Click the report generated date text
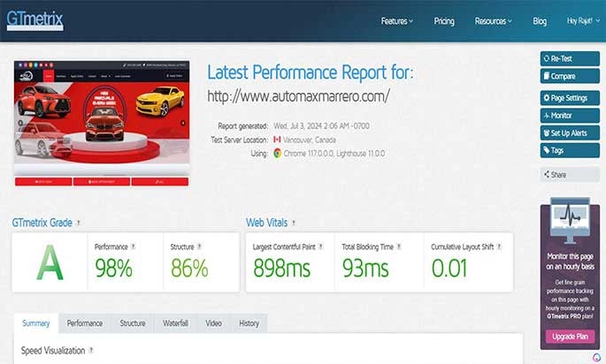 click(x=321, y=126)
